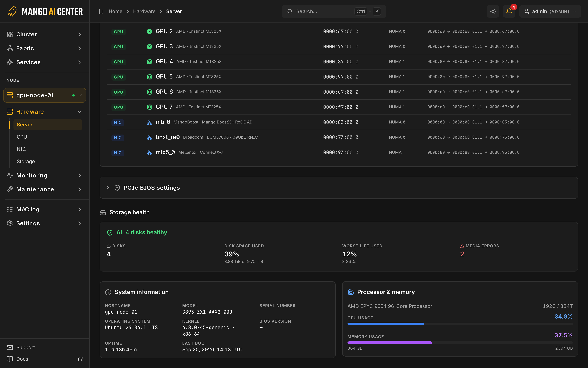The height and width of the screenshot is (368, 588).
Task: Expand the Services menu
Action: [45, 62]
